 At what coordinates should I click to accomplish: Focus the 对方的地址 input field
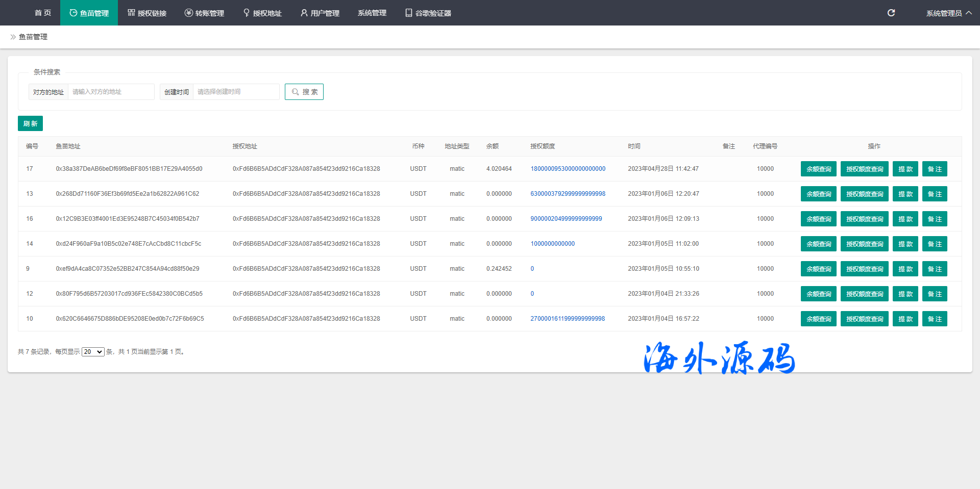pyautogui.click(x=111, y=92)
